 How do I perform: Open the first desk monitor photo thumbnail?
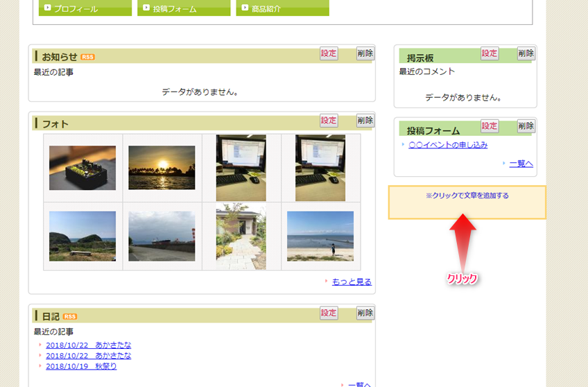tap(241, 168)
